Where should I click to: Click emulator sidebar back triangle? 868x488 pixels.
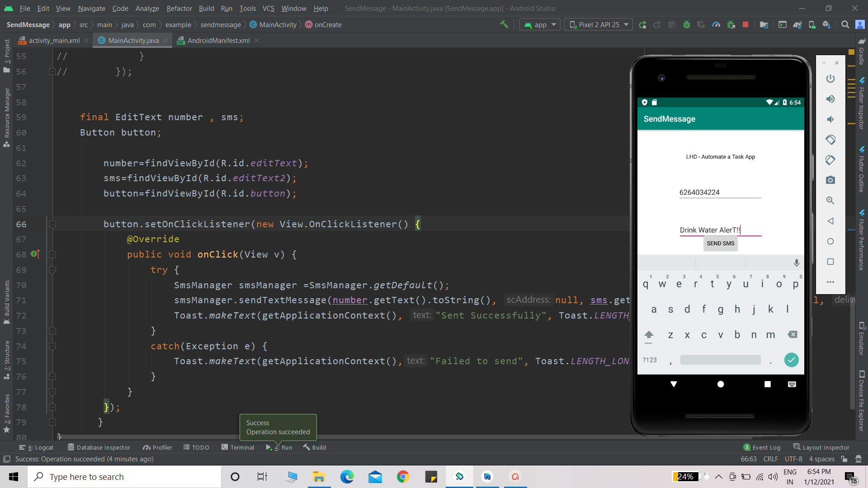[830, 221]
